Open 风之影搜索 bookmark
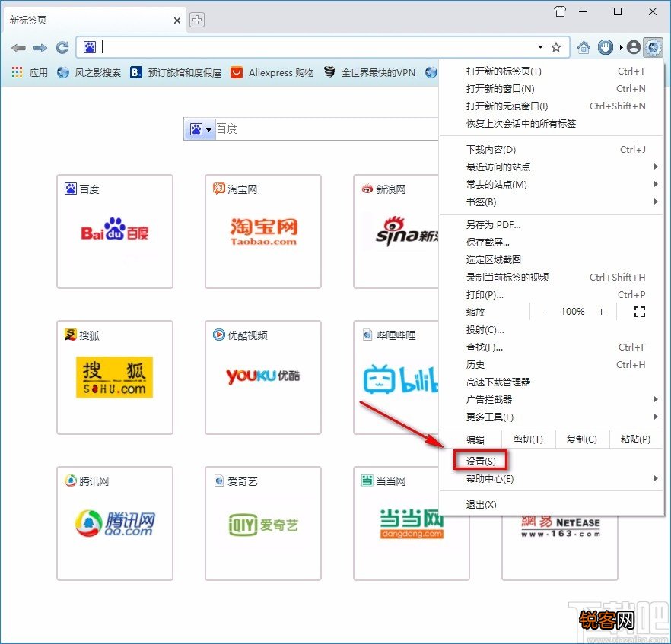This screenshot has width=671, height=644. click(89, 73)
